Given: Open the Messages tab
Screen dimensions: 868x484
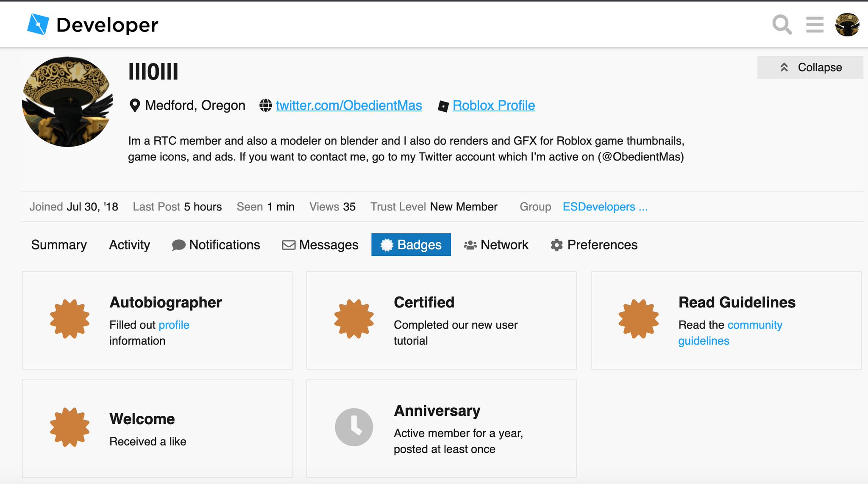Looking at the screenshot, I should pos(320,245).
